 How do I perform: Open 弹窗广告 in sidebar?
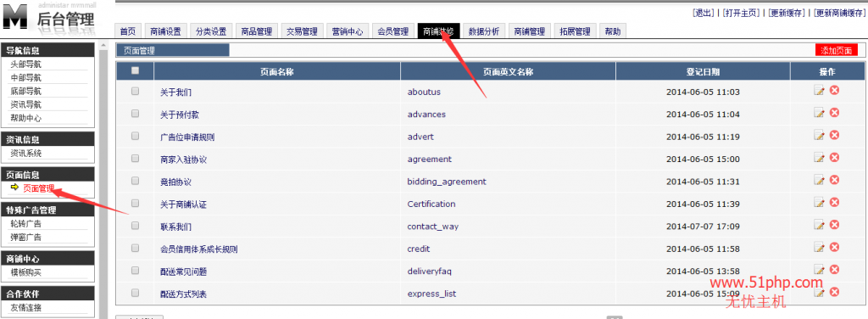(25, 237)
